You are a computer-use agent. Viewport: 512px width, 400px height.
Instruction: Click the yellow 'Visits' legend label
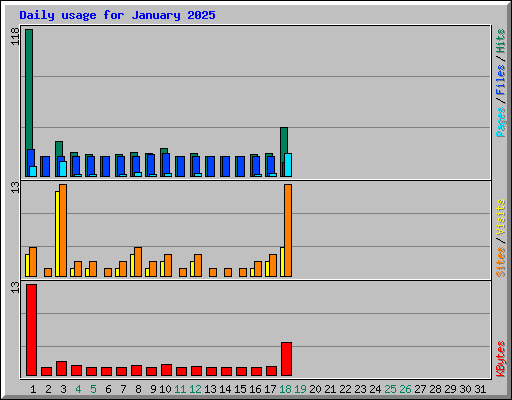[x=500, y=217]
